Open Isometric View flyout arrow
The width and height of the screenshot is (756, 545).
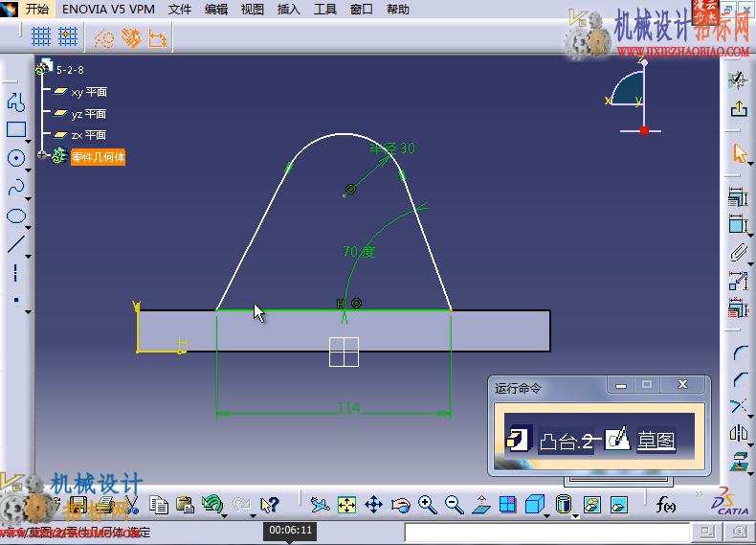click(x=546, y=516)
